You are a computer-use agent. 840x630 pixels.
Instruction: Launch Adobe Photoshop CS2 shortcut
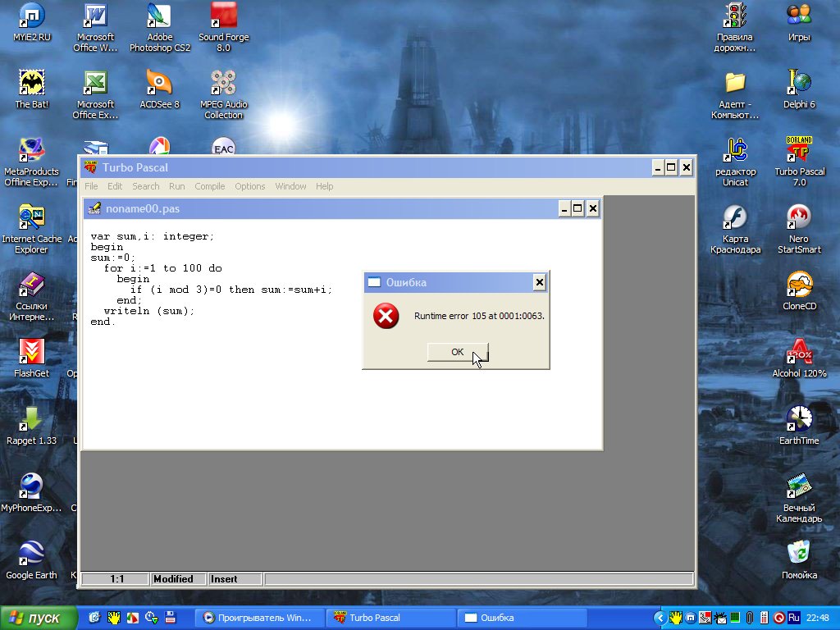[x=159, y=17]
